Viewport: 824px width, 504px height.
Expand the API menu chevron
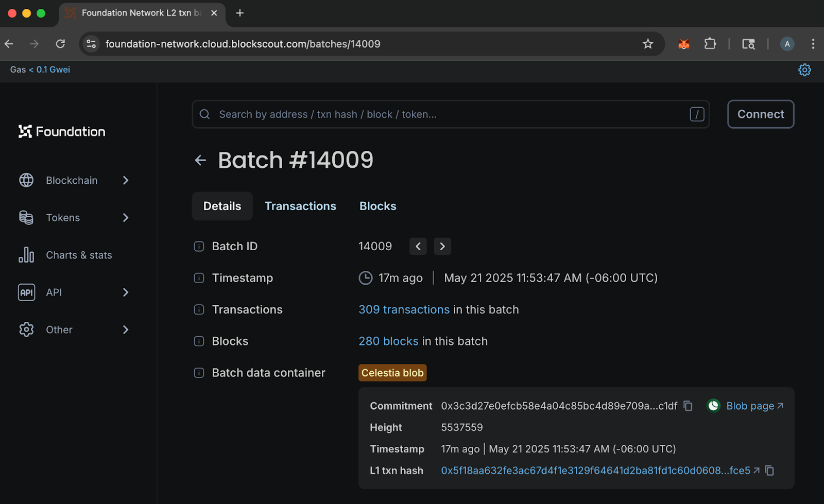click(126, 292)
